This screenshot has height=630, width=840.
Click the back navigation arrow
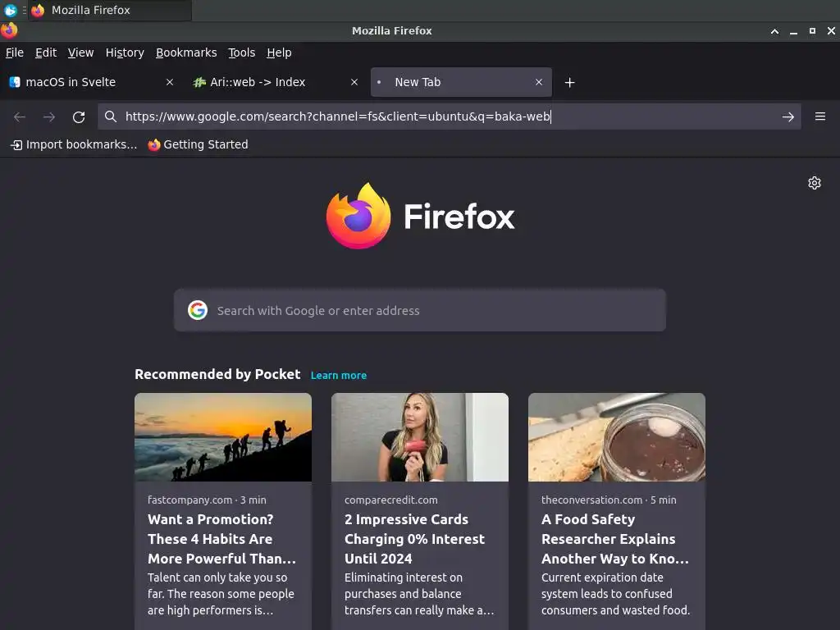(20, 116)
